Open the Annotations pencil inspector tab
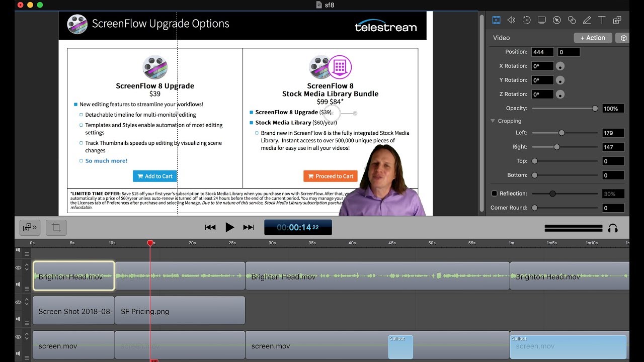The width and height of the screenshot is (644, 362). coord(587,20)
